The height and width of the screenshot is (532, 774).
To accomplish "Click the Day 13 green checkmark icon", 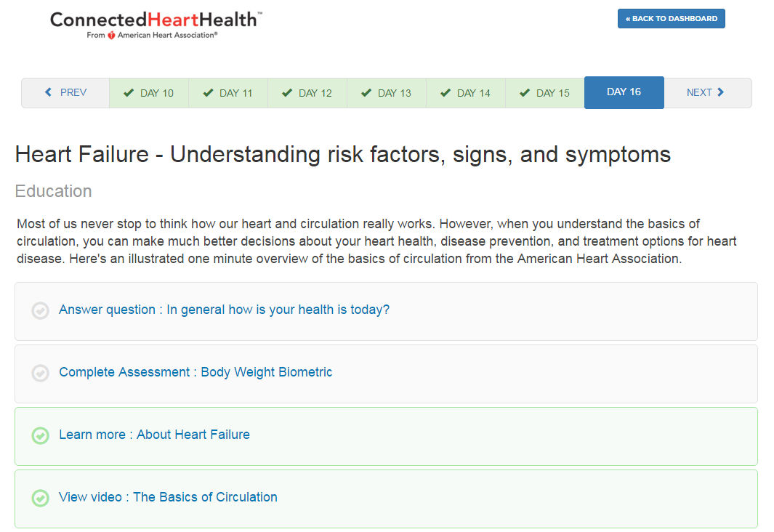I will (x=366, y=93).
